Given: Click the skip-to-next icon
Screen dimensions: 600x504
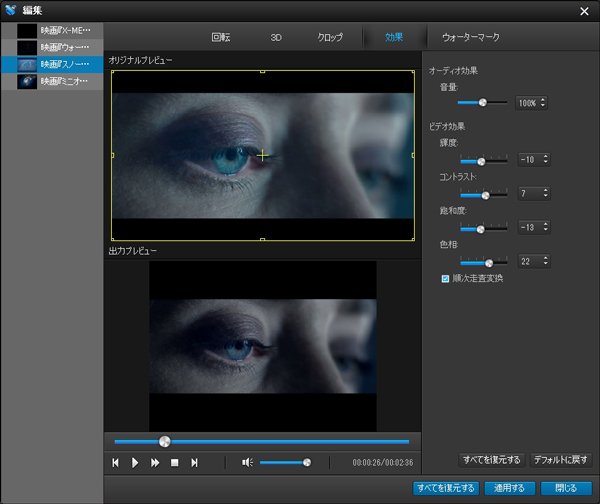Looking at the screenshot, I should click(194, 462).
